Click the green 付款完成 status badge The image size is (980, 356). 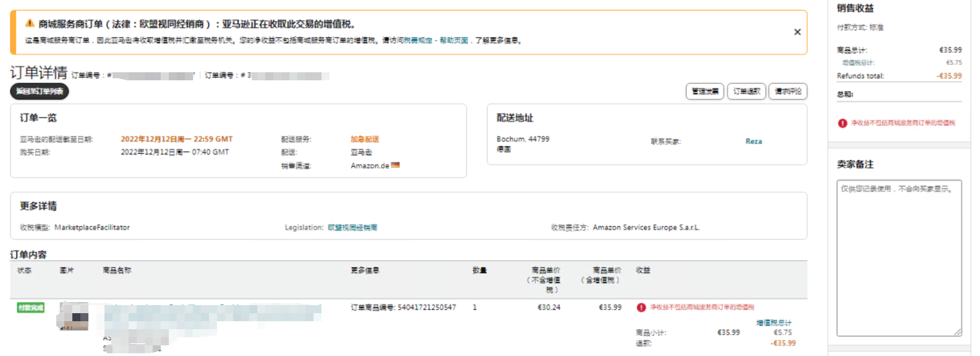click(31, 308)
